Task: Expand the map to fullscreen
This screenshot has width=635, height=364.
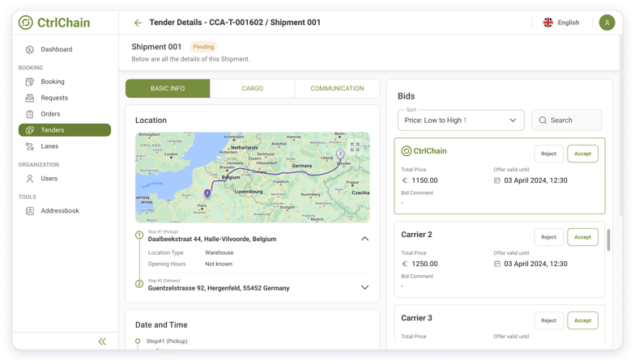Action: [355, 147]
